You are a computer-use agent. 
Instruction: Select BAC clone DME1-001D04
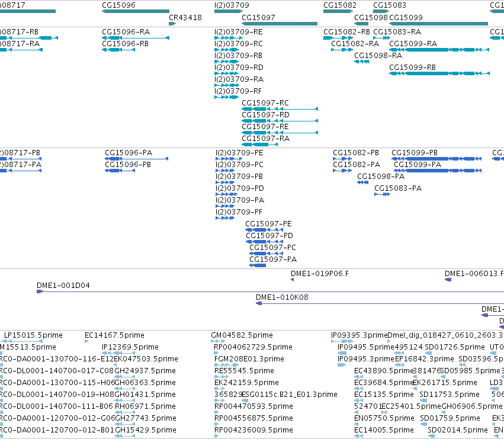(x=63, y=286)
